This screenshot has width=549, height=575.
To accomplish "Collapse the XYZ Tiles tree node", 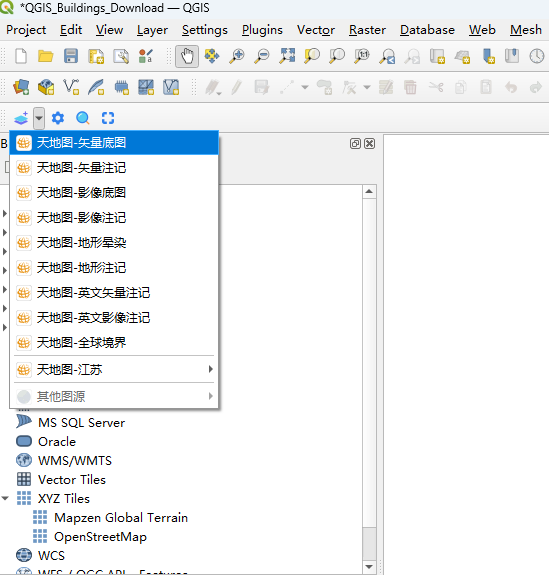I will pyautogui.click(x=5, y=498).
